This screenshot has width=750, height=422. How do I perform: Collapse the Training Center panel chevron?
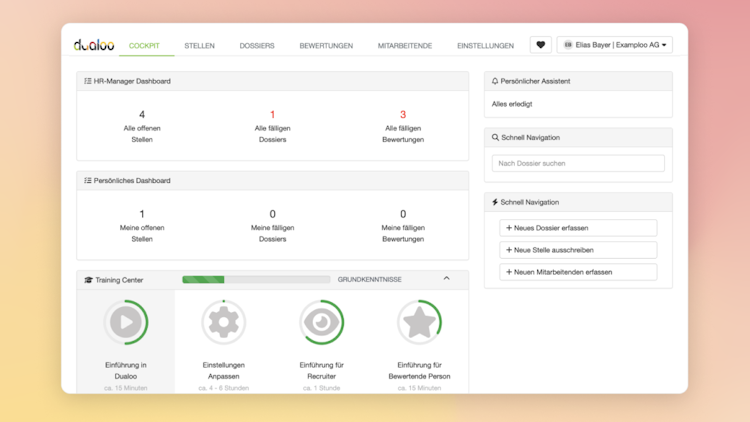click(x=446, y=278)
